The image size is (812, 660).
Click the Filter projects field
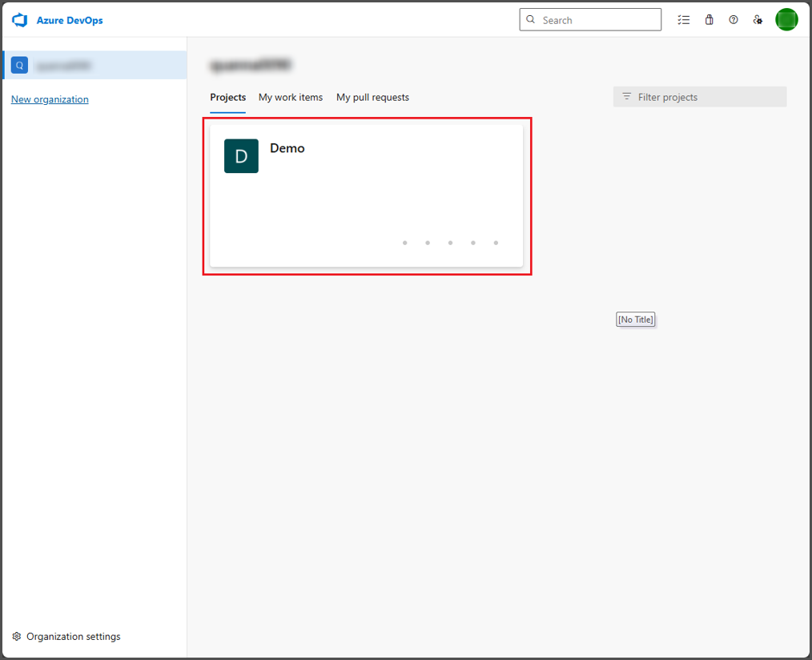point(700,97)
